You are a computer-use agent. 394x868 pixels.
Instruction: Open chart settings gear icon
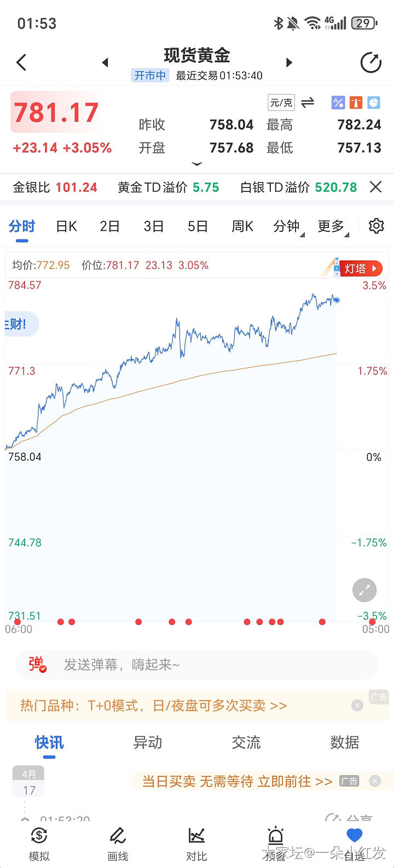(376, 226)
